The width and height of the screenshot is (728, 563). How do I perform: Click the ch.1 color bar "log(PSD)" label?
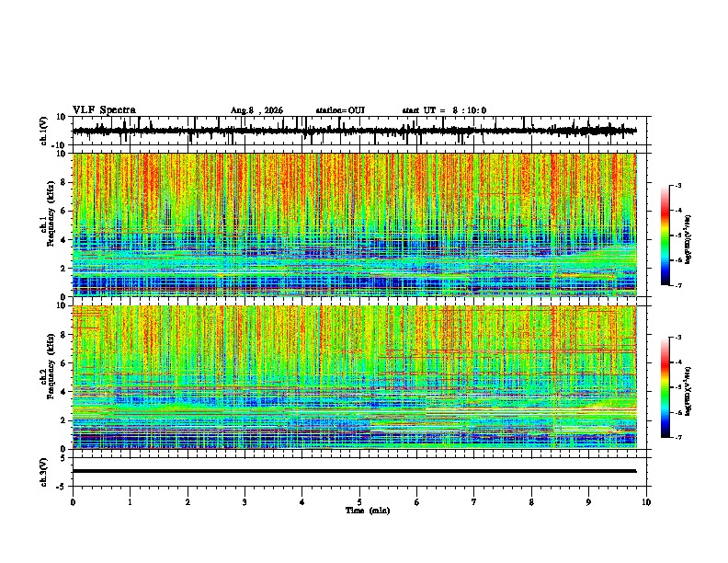[x=688, y=239]
